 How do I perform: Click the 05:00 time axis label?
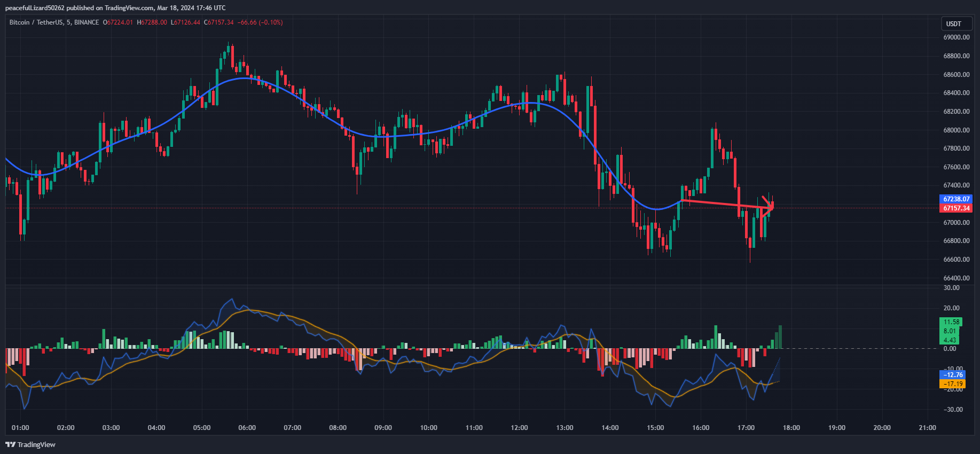click(x=202, y=428)
